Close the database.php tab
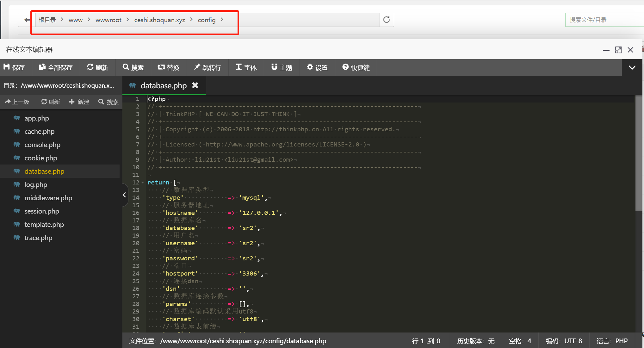Image resolution: width=644 pixels, height=348 pixels. click(x=195, y=85)
